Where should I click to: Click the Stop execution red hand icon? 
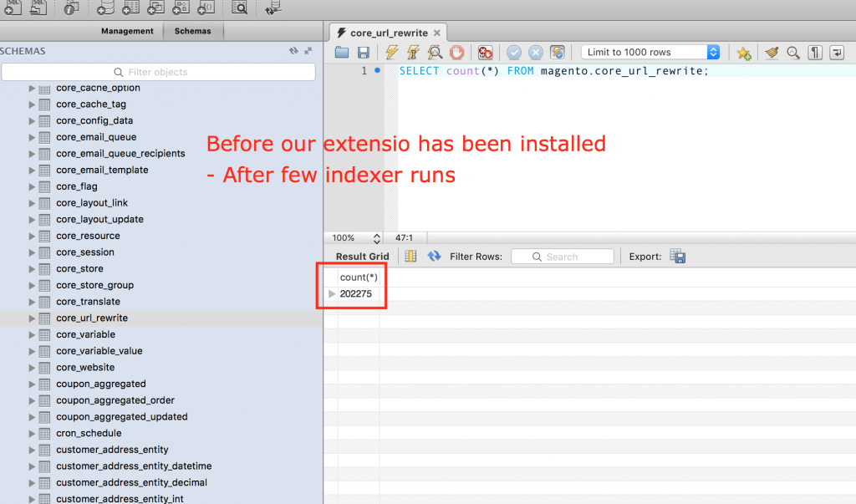(x=456, y=53)
